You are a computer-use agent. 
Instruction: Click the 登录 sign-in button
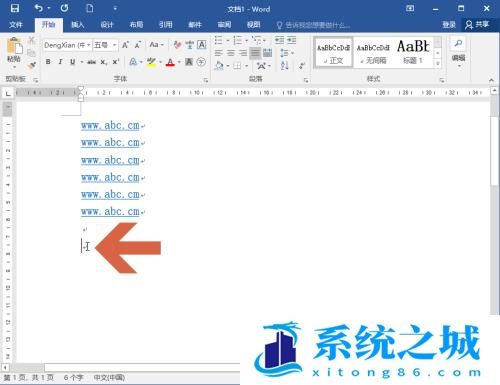click(x=449, y=25)
